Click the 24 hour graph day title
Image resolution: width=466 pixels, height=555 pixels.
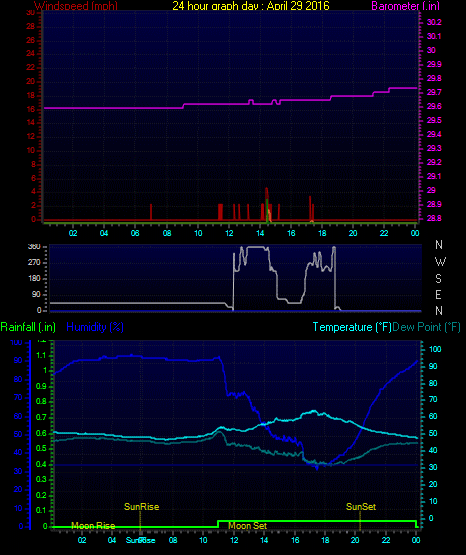tap(251, 6)
